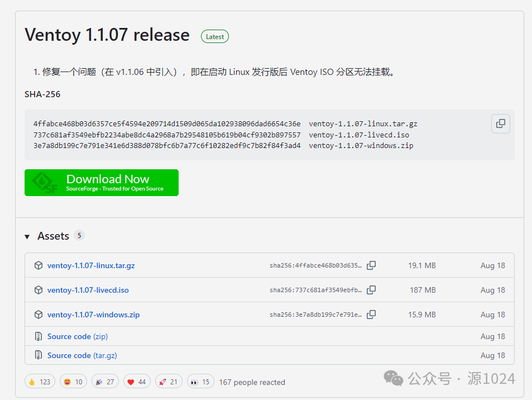
Task: Click file icon beside Source code (tar.gz)
Action: 39,355
